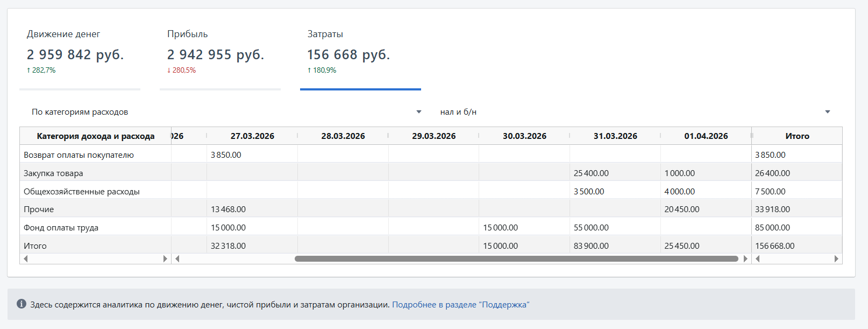Click the 31.03.2026 column header
The width and height of the screenshot is (868, 329).
(615, 136)
